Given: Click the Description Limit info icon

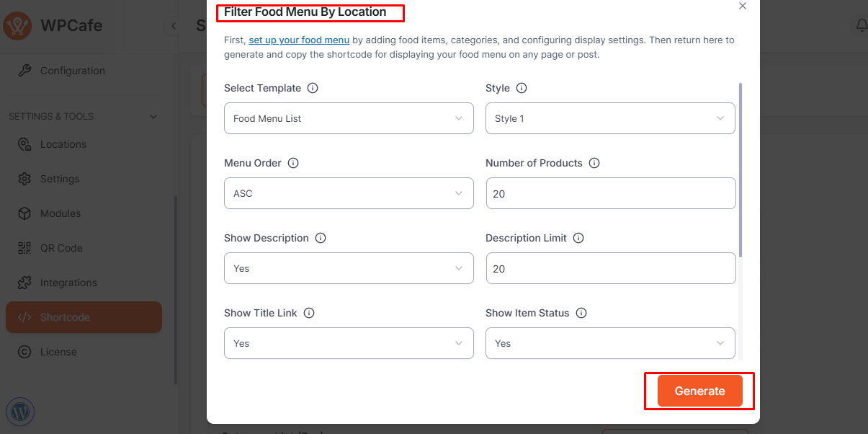Looking at the screenshot, I should (578, 238).
